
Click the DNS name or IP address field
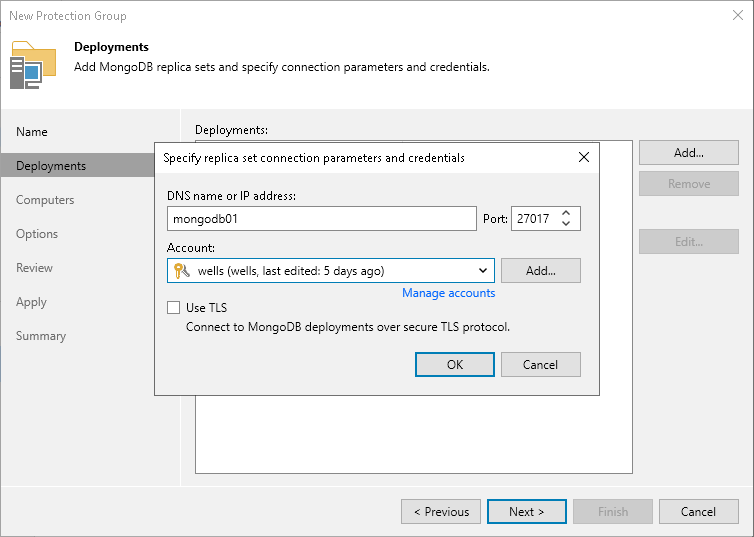pos(322,219)
